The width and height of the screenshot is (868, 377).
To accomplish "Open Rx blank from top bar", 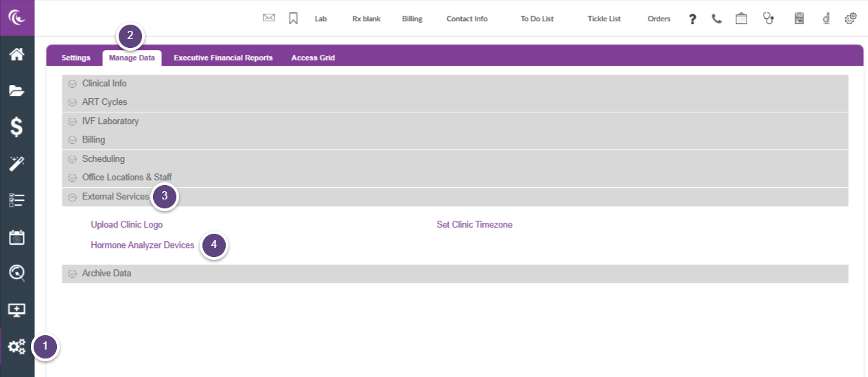I will (x=366, y=19).
